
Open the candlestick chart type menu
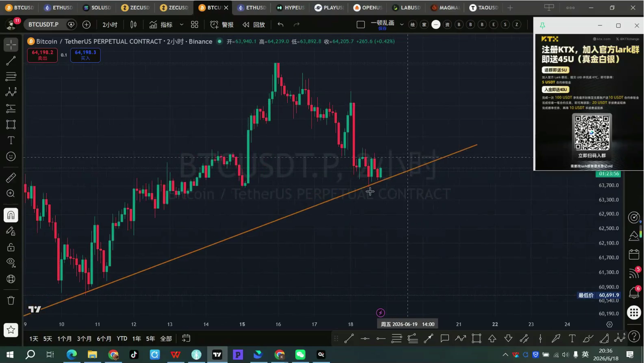[133, 25]
